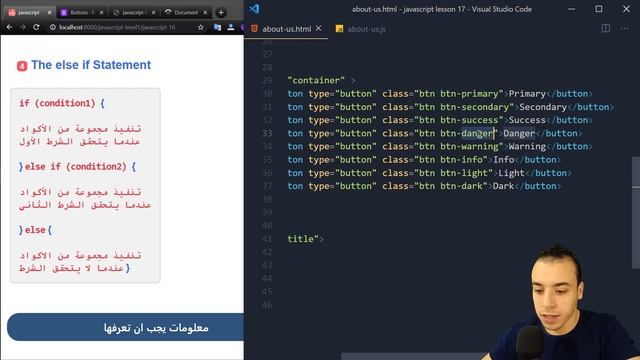This screenshot has height=360, width=640.
Task: Click 'if (condition1) {' code text
Action: coord(62,103)
